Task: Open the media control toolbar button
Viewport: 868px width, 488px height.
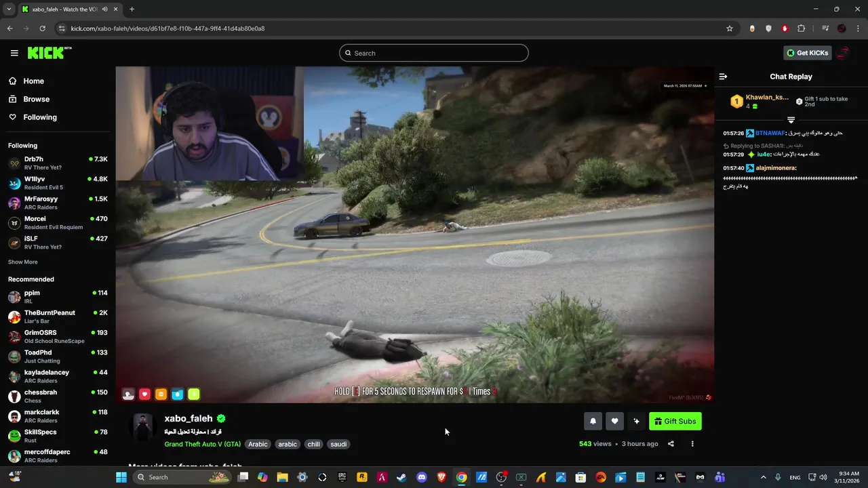Action: [825, 28]
